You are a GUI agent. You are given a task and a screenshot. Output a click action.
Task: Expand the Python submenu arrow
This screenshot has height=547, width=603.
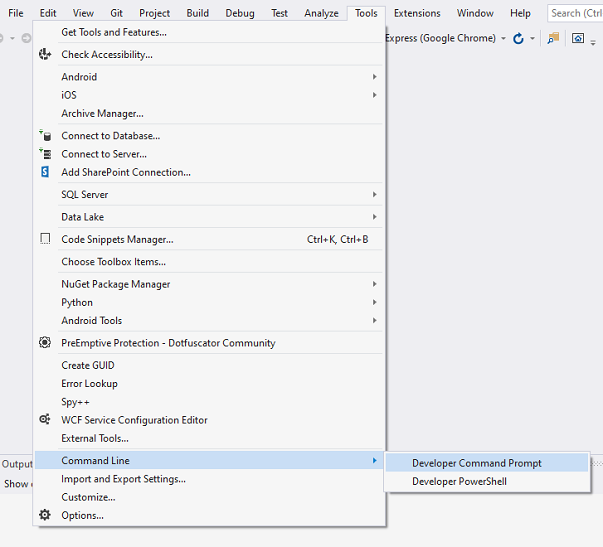[x=374, y=302]
